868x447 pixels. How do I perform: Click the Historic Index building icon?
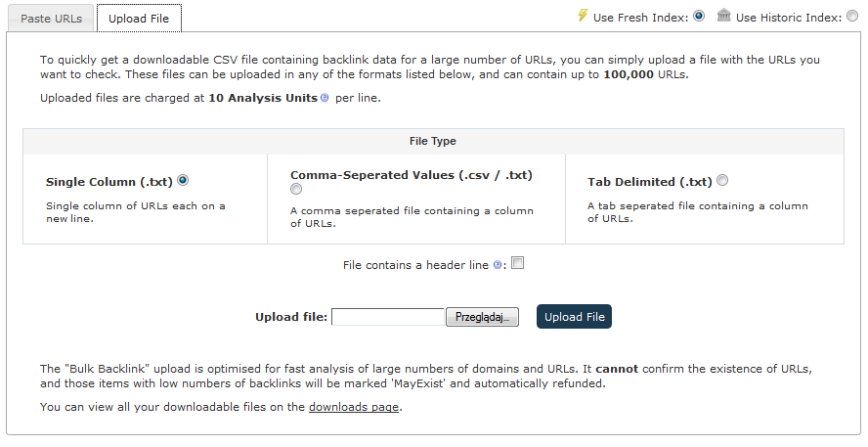[723, 16]
